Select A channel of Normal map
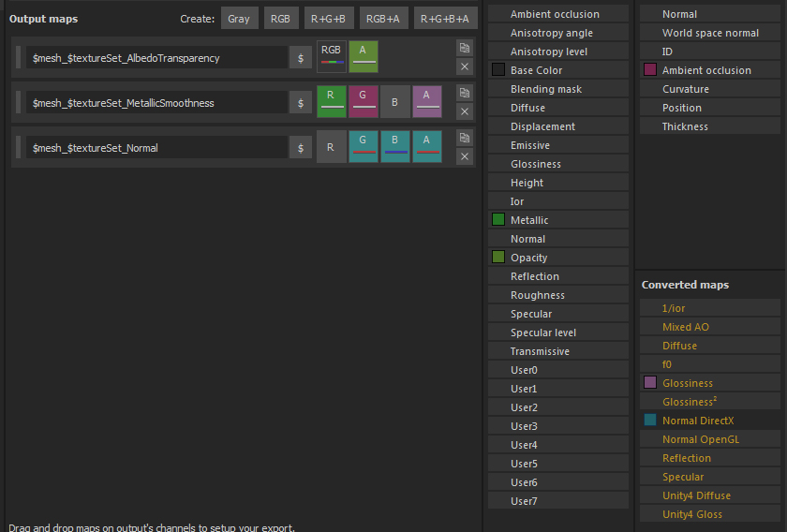 [x=427, y=146]
